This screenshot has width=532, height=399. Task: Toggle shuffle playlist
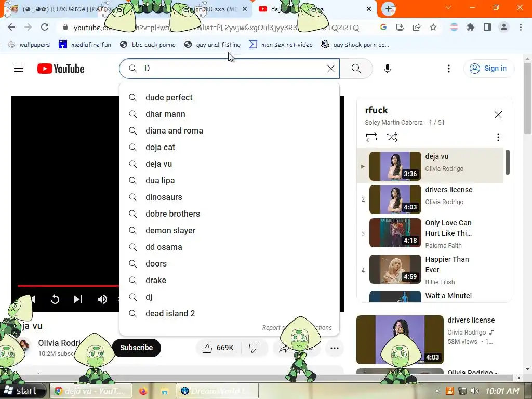[x=392, y=137]
